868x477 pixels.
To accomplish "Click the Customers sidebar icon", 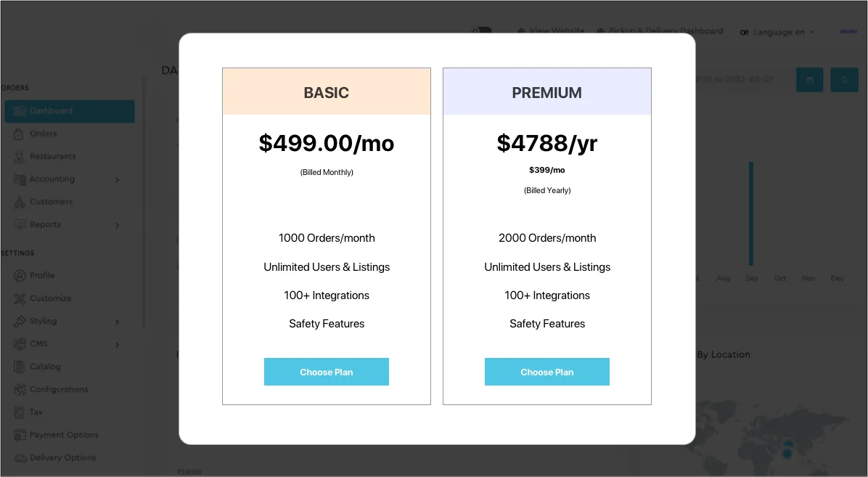I will (19, 202).
